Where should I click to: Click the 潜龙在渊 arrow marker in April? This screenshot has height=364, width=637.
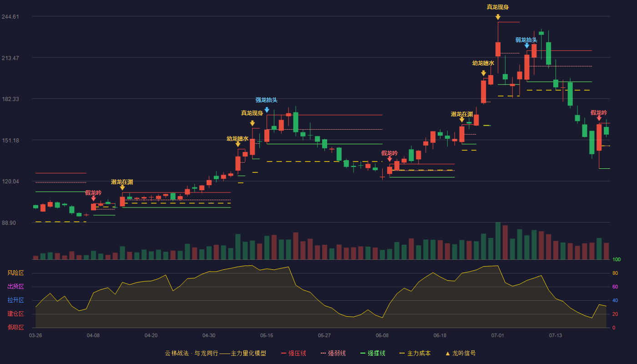coord(122,187)
